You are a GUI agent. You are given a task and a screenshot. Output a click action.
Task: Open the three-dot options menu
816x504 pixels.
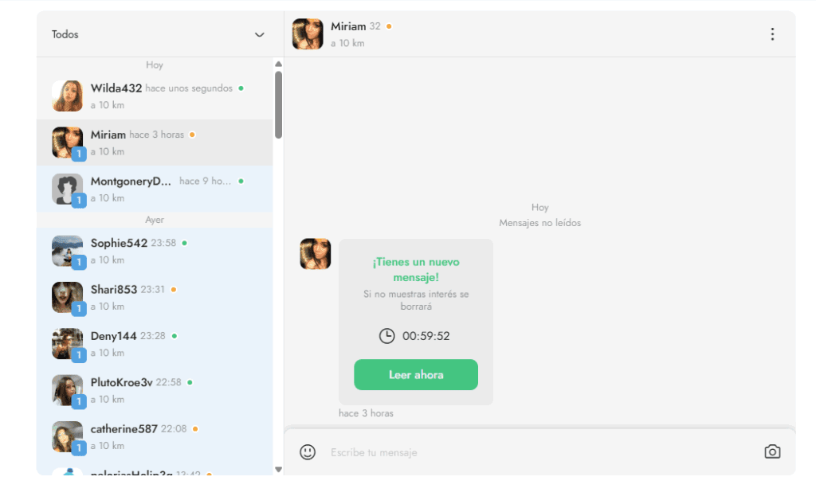tap(772, 34)
